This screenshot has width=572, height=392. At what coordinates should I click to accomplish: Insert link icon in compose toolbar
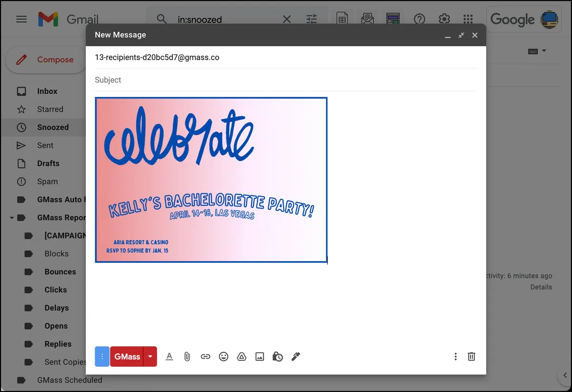pyautogui.click(x=205, y=356)
